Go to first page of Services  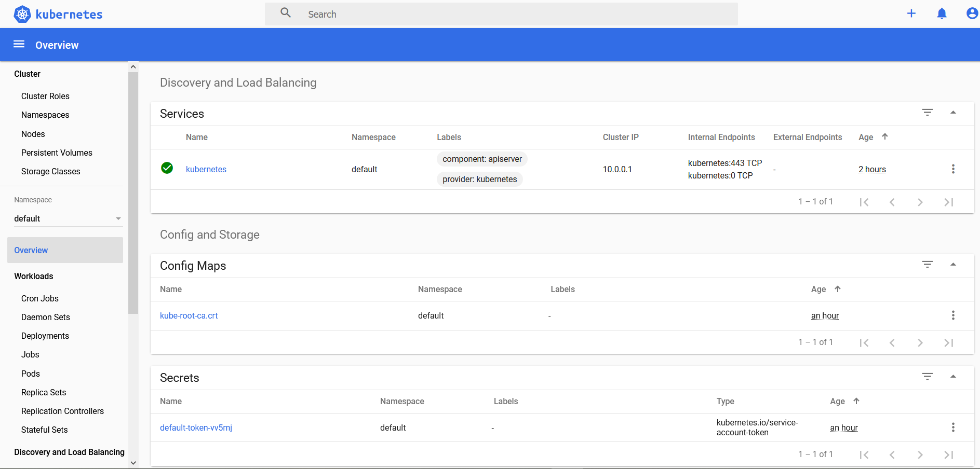pyautogui.click(x=864, y=202)
